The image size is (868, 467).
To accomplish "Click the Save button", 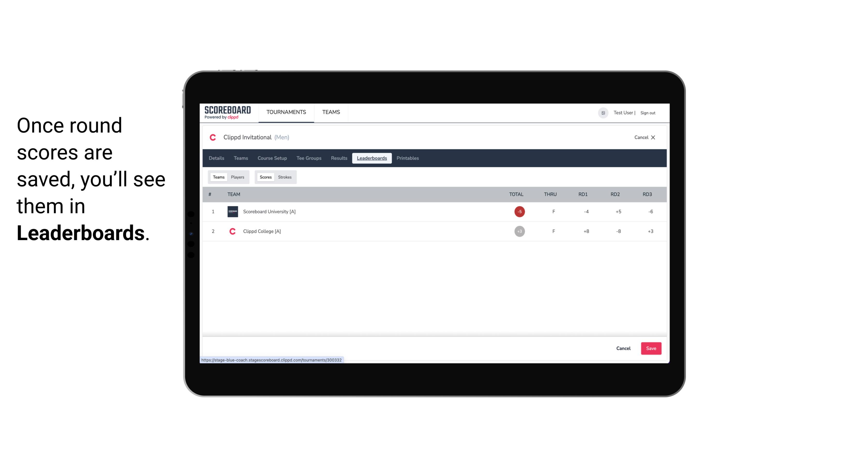I will coord(650,348).
